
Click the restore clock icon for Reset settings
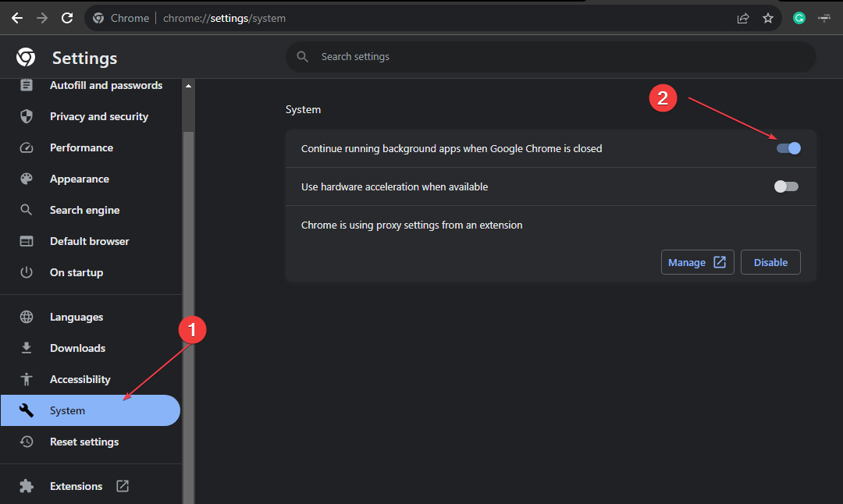27,442
